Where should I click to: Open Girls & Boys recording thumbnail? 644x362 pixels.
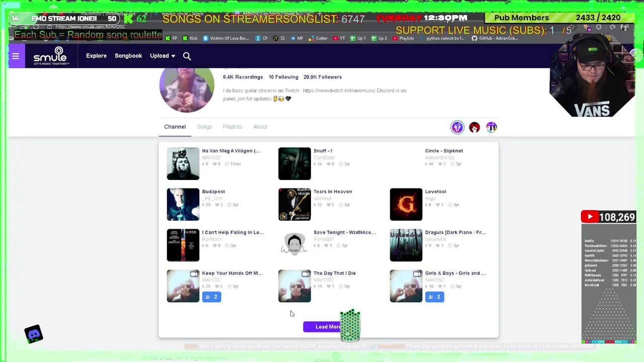tap(406, 286)
